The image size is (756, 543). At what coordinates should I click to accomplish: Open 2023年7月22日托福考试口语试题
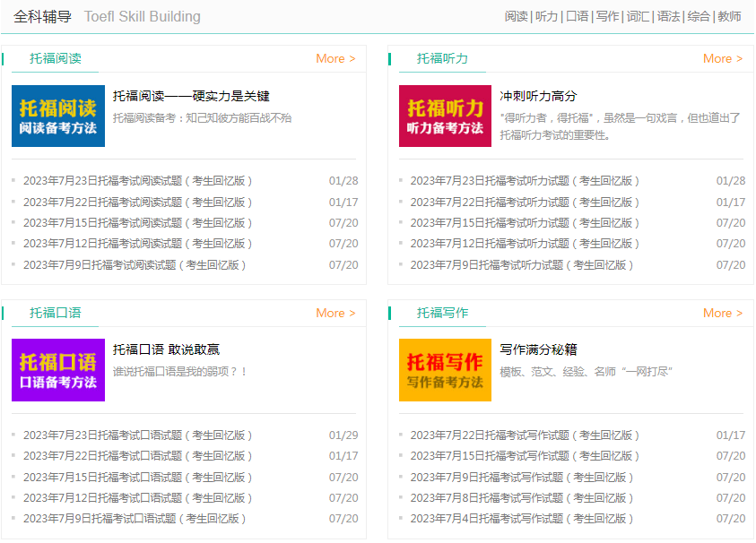pyautogui.click(x=137, y=456)
